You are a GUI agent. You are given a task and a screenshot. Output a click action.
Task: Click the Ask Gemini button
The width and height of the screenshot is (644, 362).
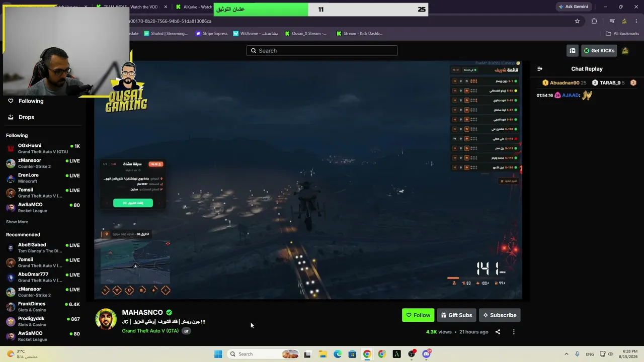pos(573,7)
